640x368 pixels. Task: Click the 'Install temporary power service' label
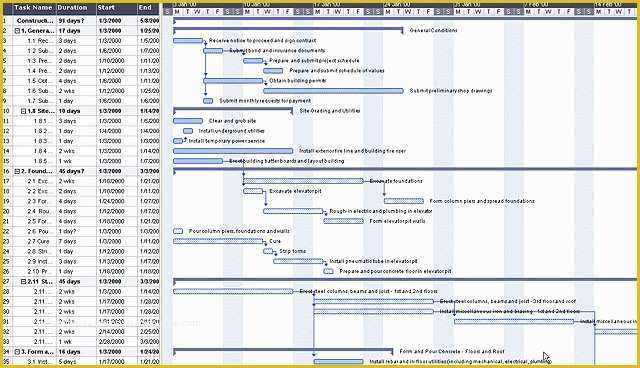[227, 141]
